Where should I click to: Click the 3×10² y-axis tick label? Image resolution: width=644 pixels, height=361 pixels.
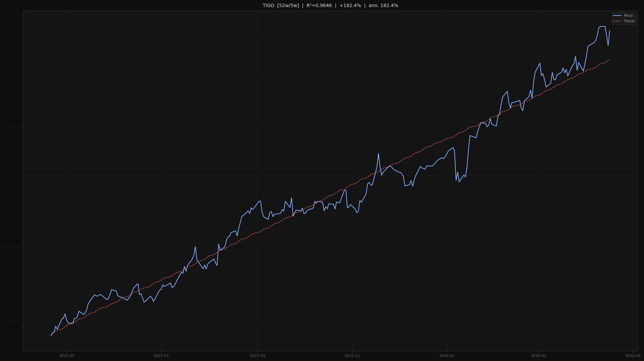[x=12, y=326]
